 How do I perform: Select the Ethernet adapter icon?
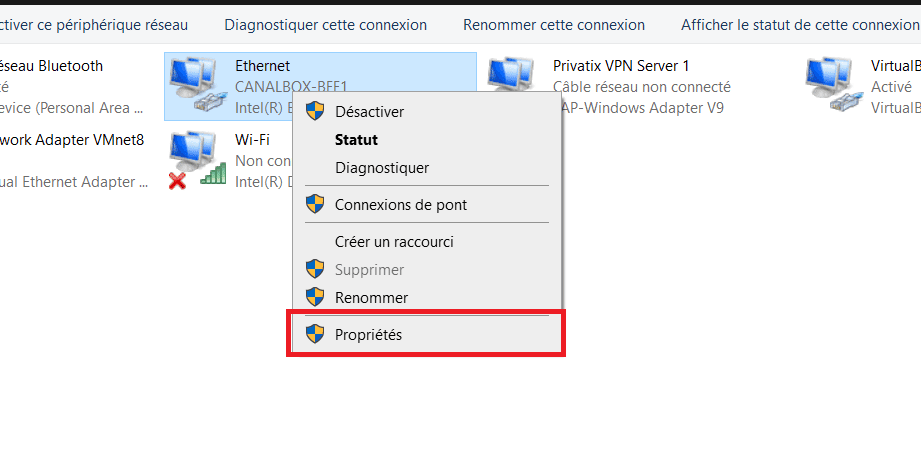[x=198, y=86]
